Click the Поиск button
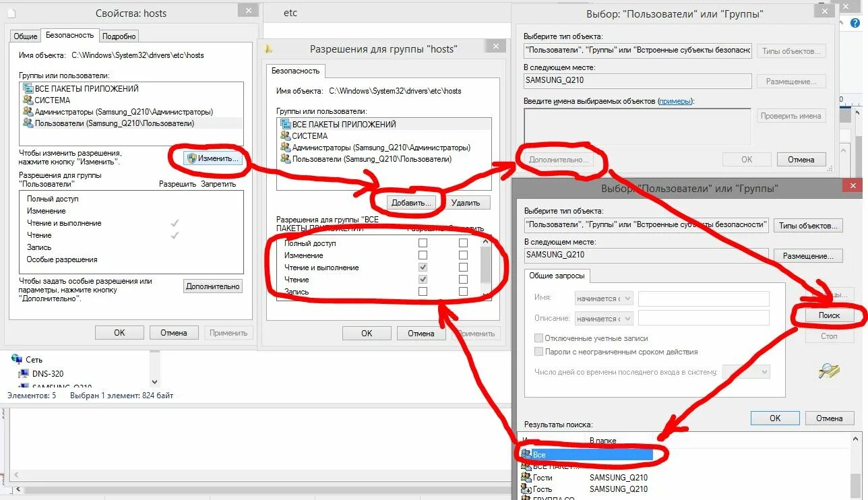 829,315
